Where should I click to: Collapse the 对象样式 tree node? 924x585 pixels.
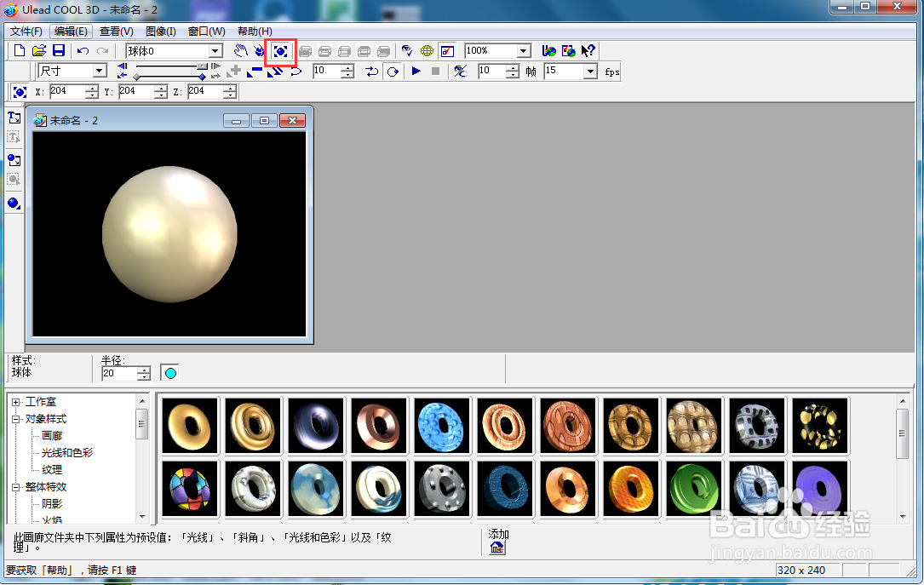point(16,420)
